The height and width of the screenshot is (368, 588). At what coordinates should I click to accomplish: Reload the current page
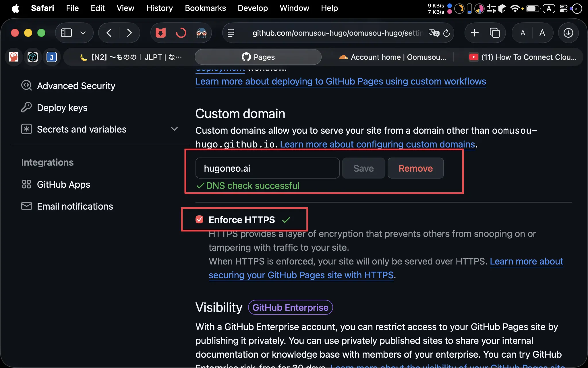446,33
